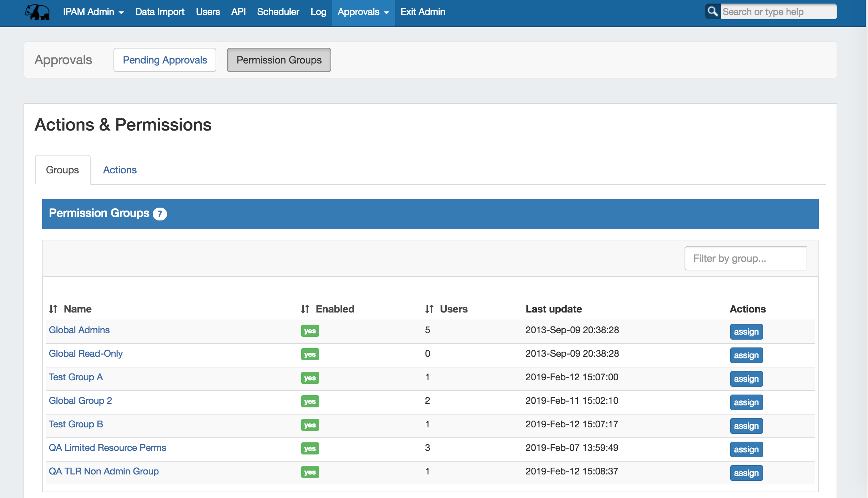Click the Pending Approvals button
Image resolution: width=868 pixels, height=498 pixels.
pyautogui.click(x=165, y=60)
